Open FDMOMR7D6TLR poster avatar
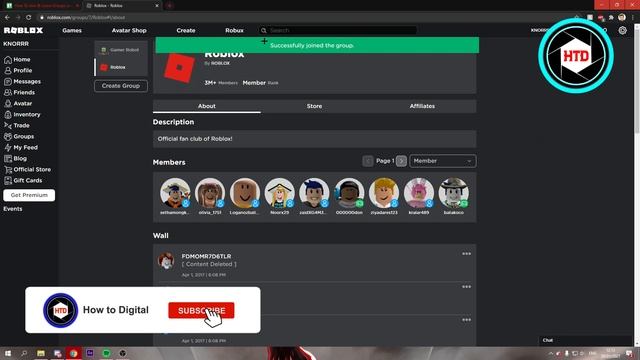The width and height of the screenshot is (640, 360). (166, 261)
